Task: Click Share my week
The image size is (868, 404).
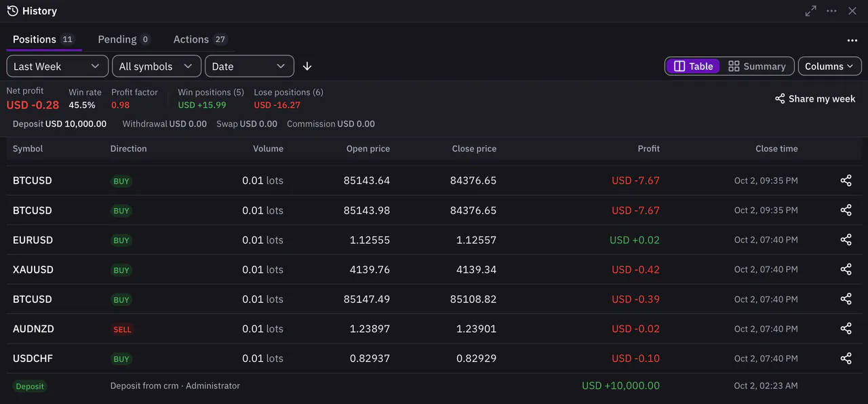Action: pos(815,99)
